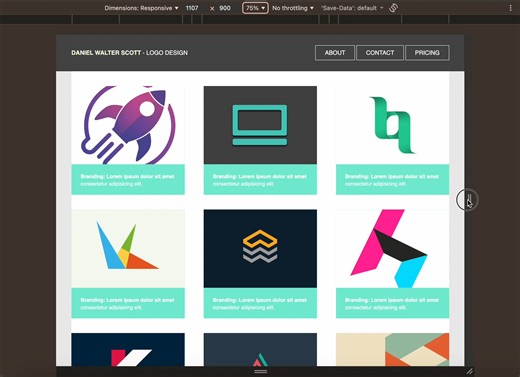
Task: Click the Branding caption under the green 'b' logo
Action: [393, 179]
